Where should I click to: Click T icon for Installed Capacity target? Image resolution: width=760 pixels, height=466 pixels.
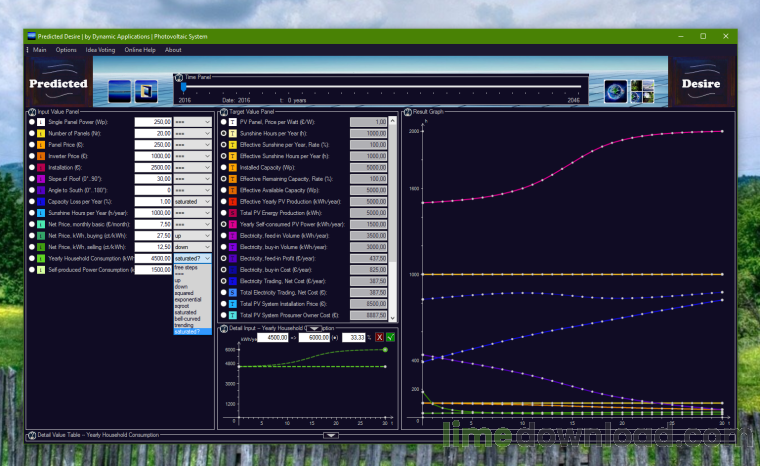coord(233,168)
